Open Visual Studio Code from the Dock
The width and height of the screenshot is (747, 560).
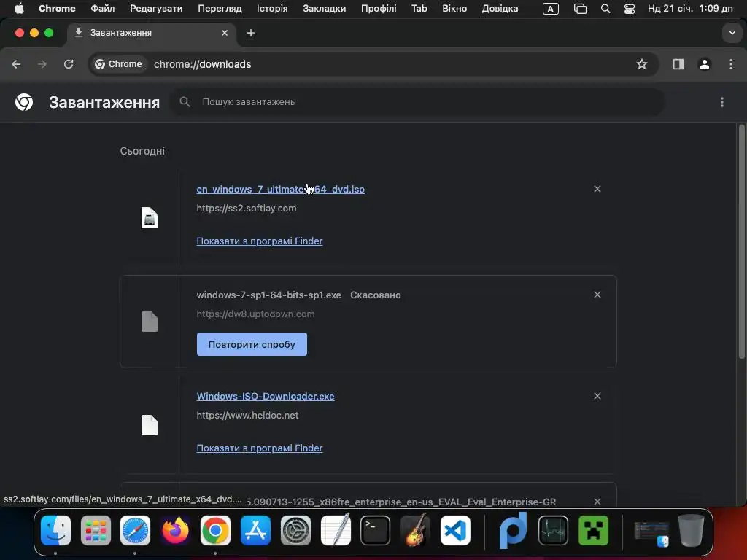click(x=455, y=531)
